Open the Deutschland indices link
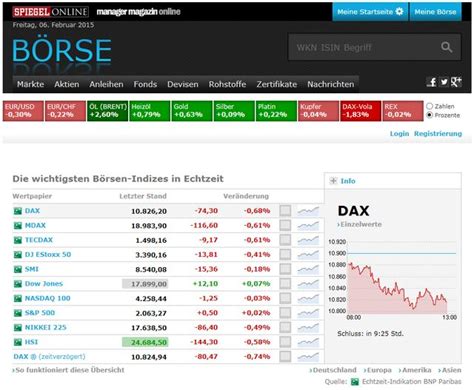The height and width of the screenshot is (390, 474). coord(333,370)
